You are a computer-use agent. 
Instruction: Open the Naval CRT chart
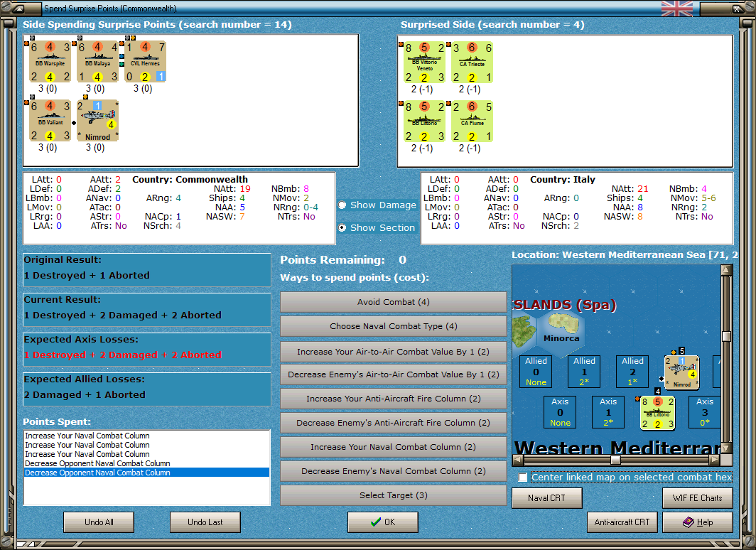[547, 498]
